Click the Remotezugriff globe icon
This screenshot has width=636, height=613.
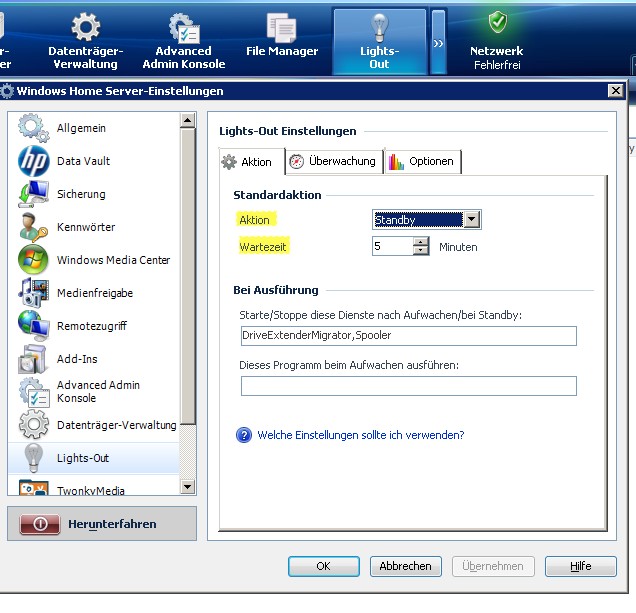33,326
